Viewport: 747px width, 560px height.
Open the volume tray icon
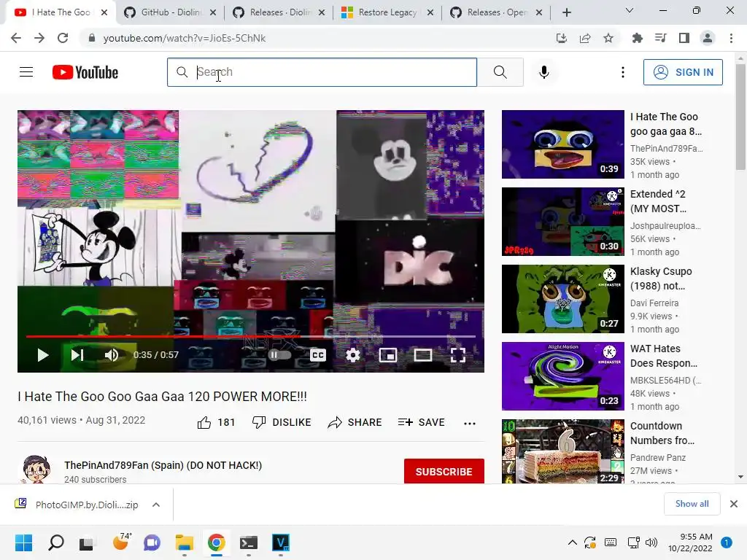651,542
